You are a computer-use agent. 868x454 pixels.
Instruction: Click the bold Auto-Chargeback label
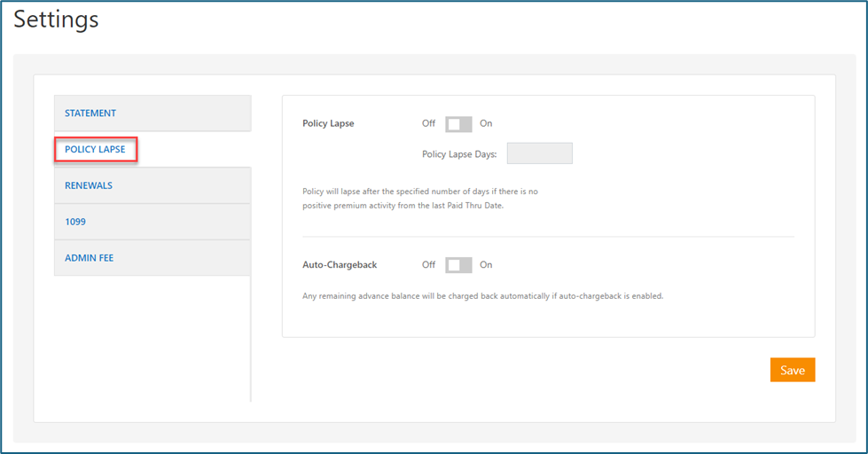(x=340, y=264)
